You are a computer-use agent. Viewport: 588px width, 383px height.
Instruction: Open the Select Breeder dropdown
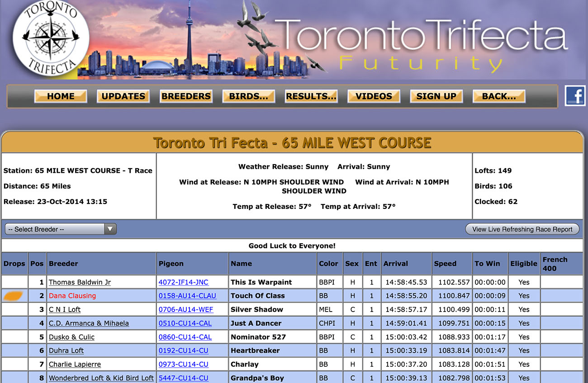(x=61, y=229)
